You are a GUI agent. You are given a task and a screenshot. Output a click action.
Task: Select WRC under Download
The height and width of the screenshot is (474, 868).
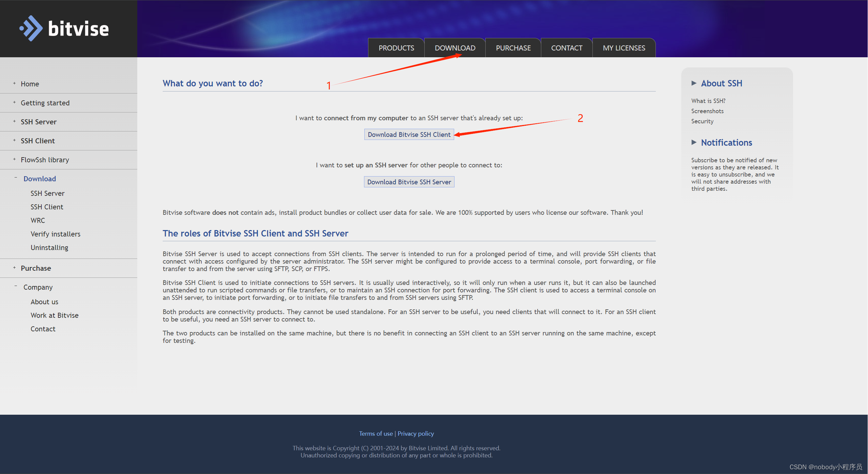[38, 221]
